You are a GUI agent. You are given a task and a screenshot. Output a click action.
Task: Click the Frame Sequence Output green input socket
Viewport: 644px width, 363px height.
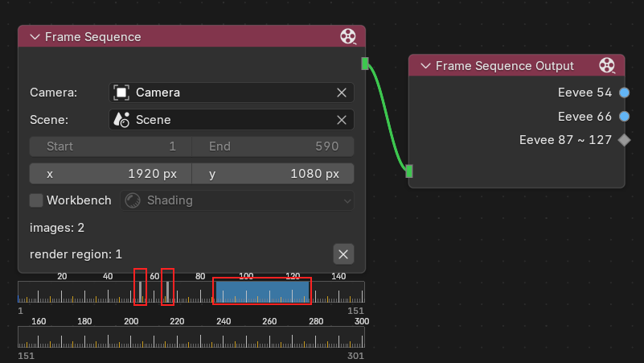[409, 171]
